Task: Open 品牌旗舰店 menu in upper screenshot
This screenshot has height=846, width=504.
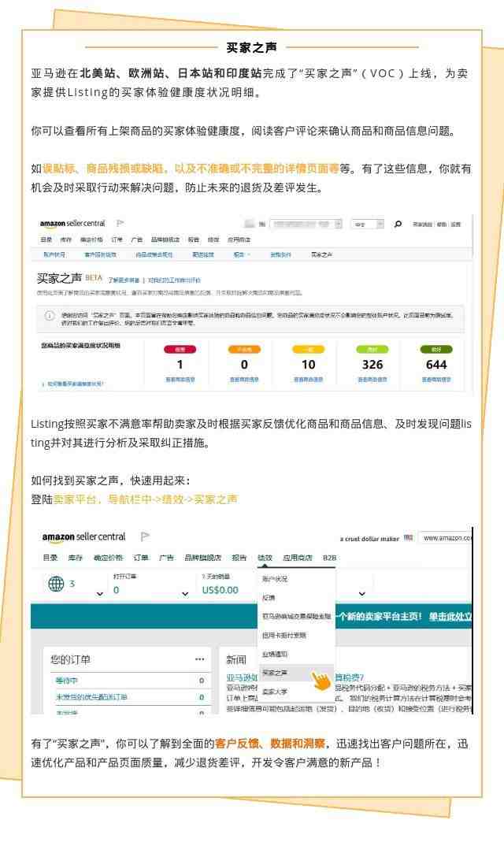Action: (165, 239)
